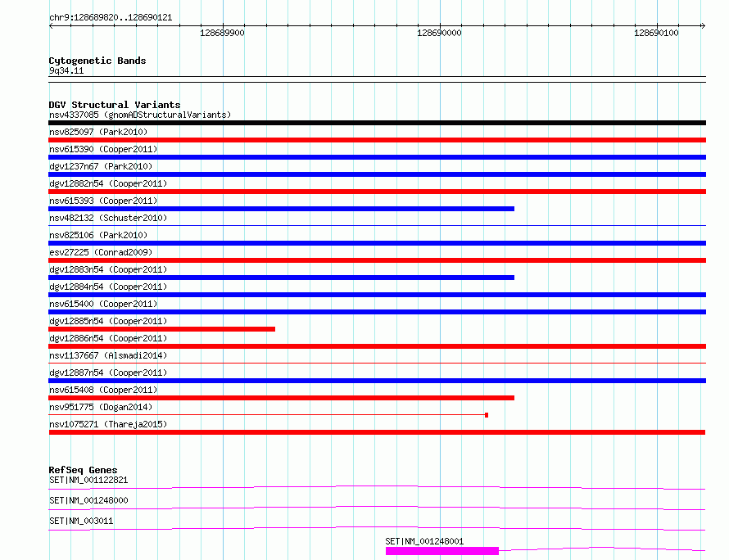This screenshot has width=729, height=560.
Task: Click the nsv951775 (Dogan2014) label
Action: pyautogui.click(x=101, y=407)
